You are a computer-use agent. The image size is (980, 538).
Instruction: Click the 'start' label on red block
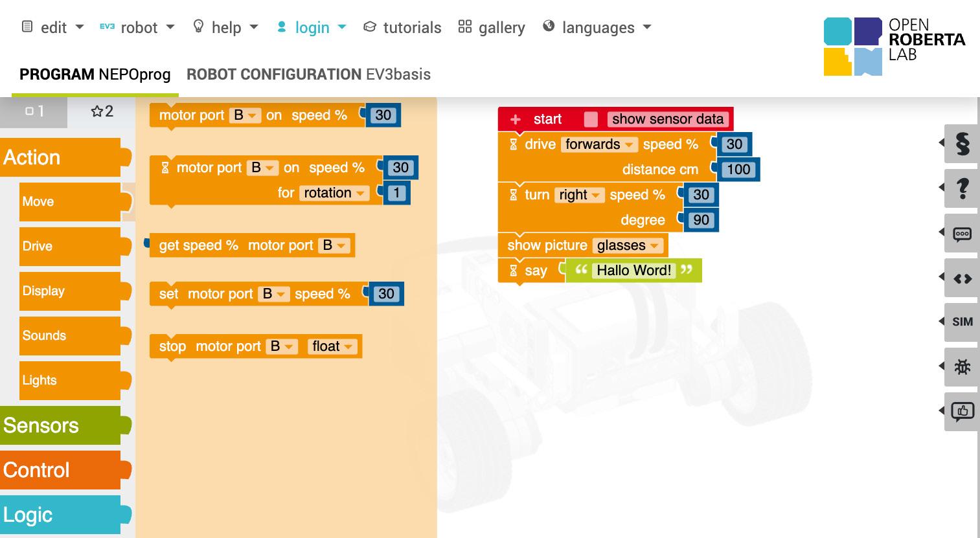547,119
